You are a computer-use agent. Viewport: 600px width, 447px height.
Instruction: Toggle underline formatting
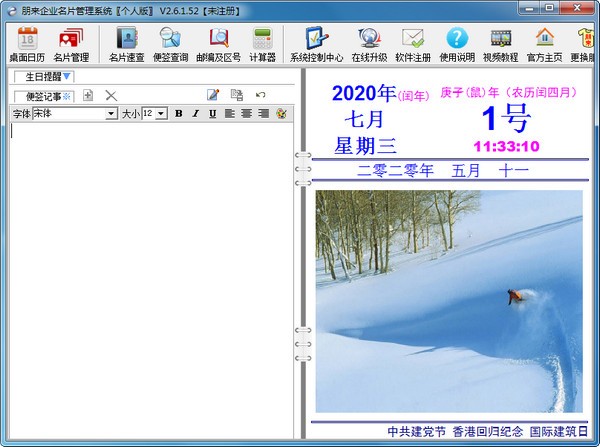[213, 113]
